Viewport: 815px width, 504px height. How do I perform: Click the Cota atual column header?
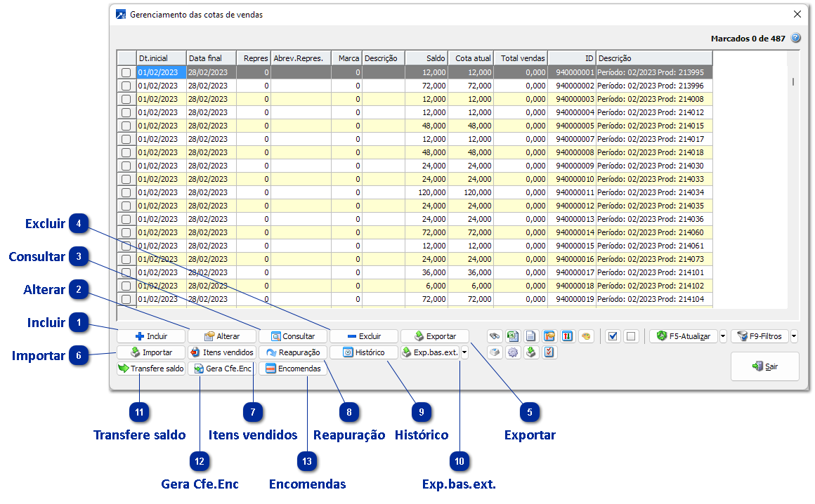471,58
